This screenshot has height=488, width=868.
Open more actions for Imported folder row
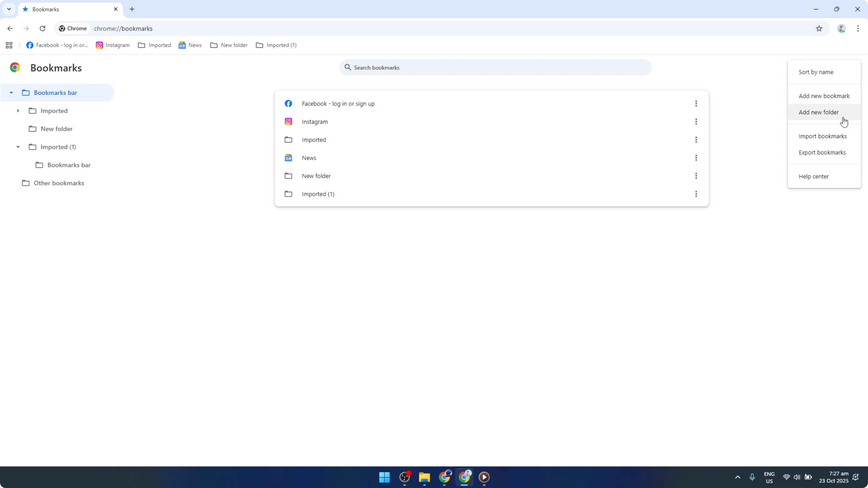coord(696,140)
